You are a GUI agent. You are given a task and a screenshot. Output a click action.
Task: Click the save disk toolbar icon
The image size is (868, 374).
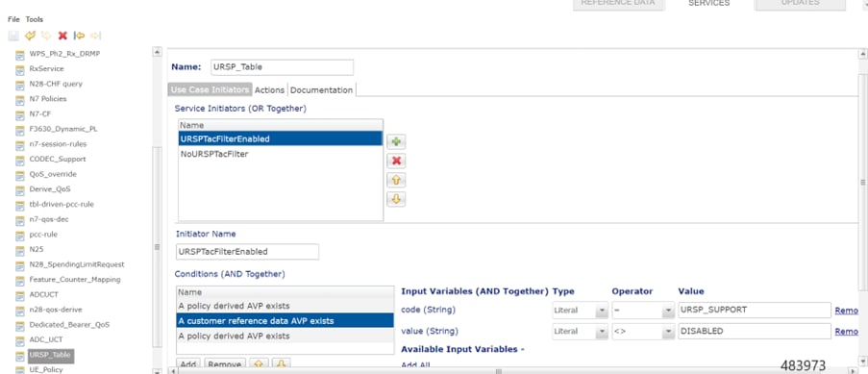point(13,36)
